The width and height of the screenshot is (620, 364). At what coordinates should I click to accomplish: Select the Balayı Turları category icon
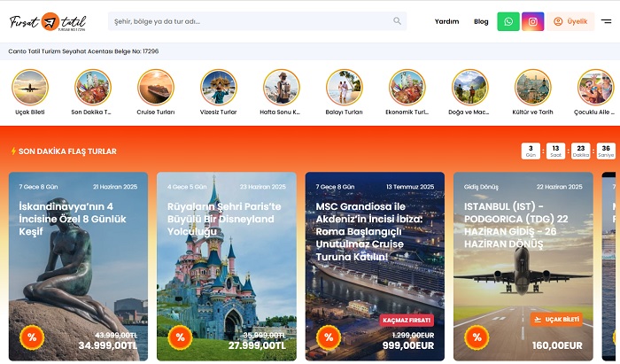345,88
